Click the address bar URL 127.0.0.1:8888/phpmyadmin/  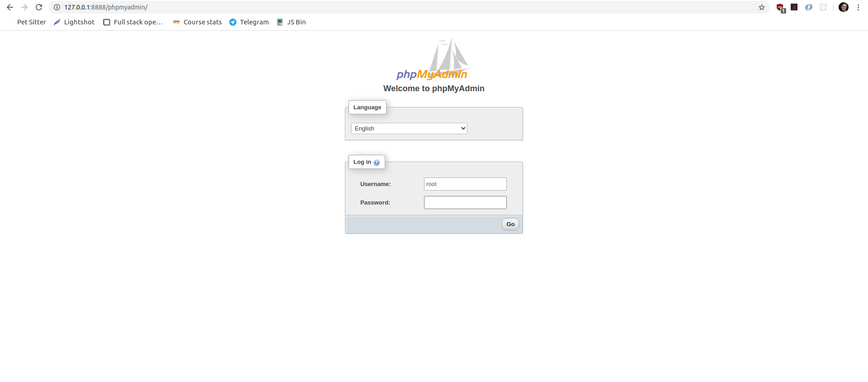(x=106, y=7)
